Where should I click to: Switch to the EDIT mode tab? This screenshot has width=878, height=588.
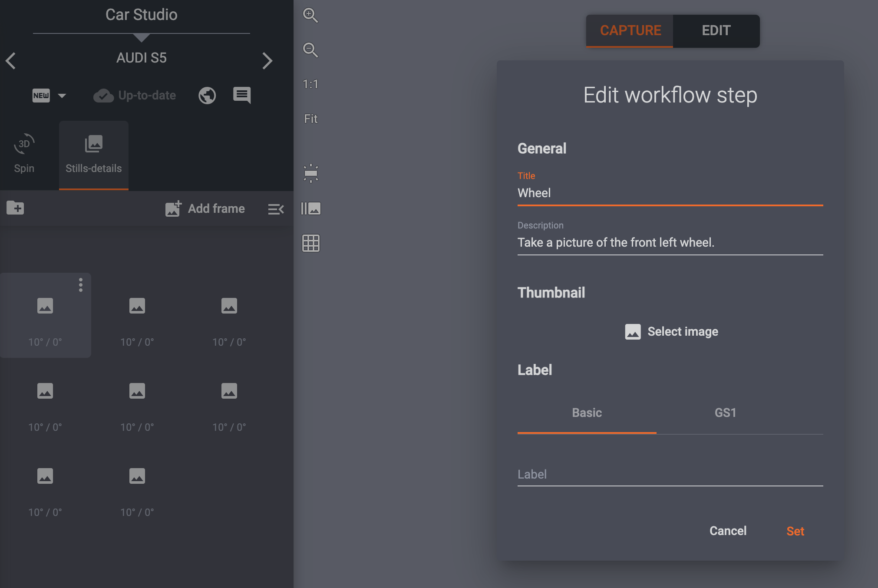(x=716, y=30)
